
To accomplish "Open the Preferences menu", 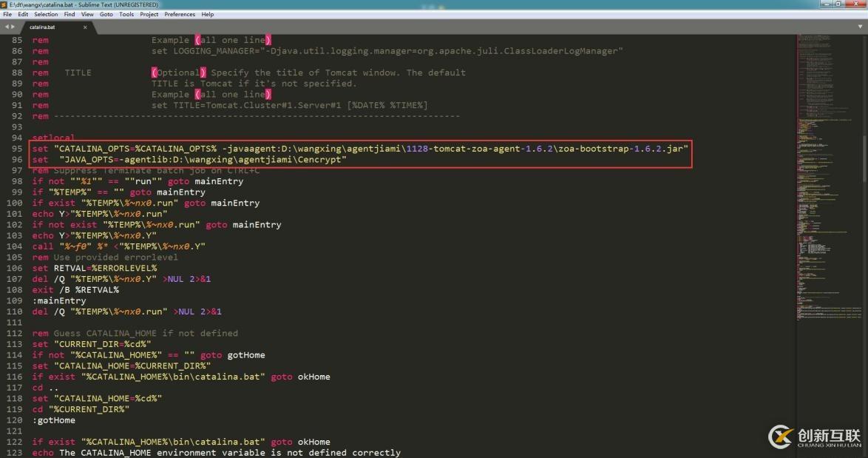I will (x=180, y=14).
